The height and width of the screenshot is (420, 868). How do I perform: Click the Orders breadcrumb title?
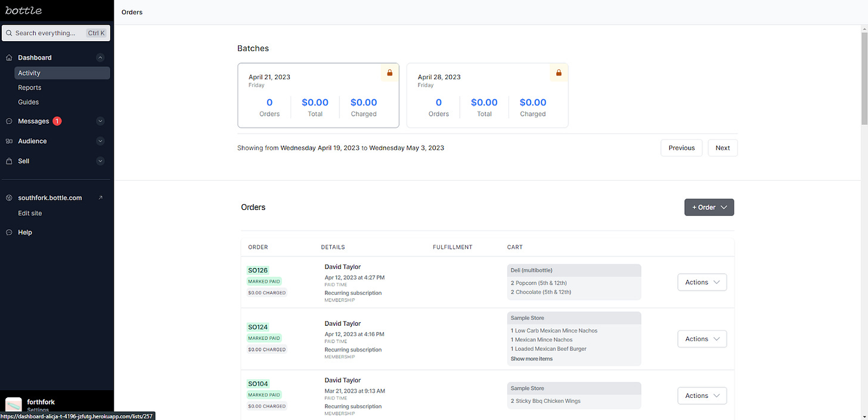coord(132,12)
